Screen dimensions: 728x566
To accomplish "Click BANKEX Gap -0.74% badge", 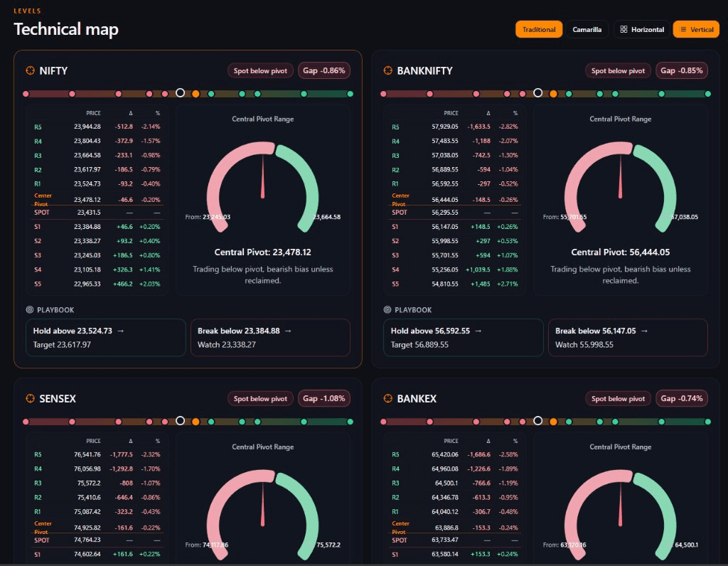I will coord(682,398).
